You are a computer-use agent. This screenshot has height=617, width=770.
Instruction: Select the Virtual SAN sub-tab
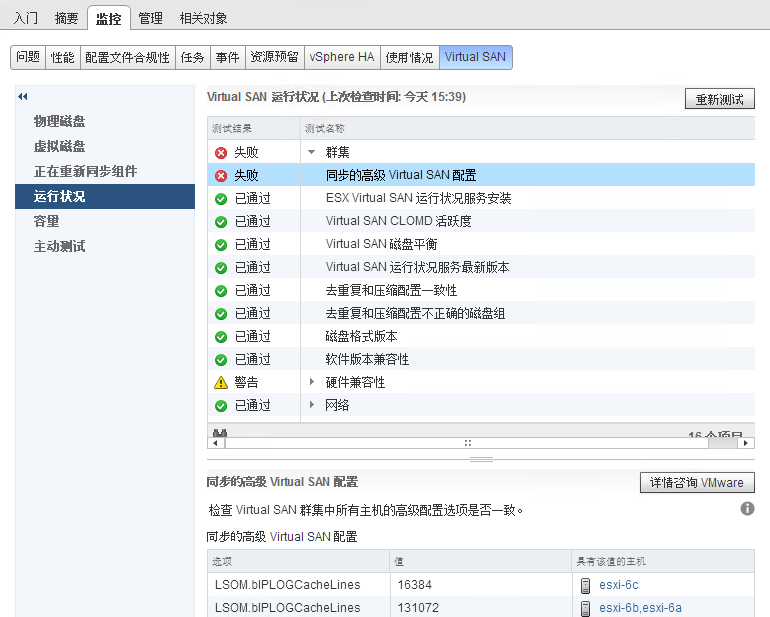(475, 57)
